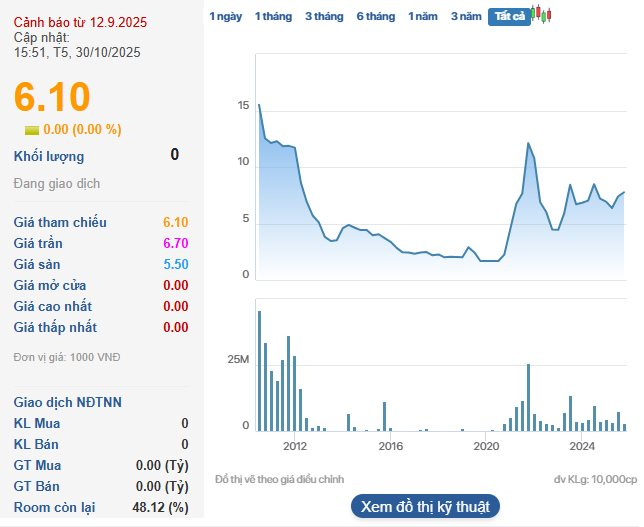The height and width of the screenshot is (527, 644).
Task: Click the 2020 label on the time axis
Action: click(486, 446)
